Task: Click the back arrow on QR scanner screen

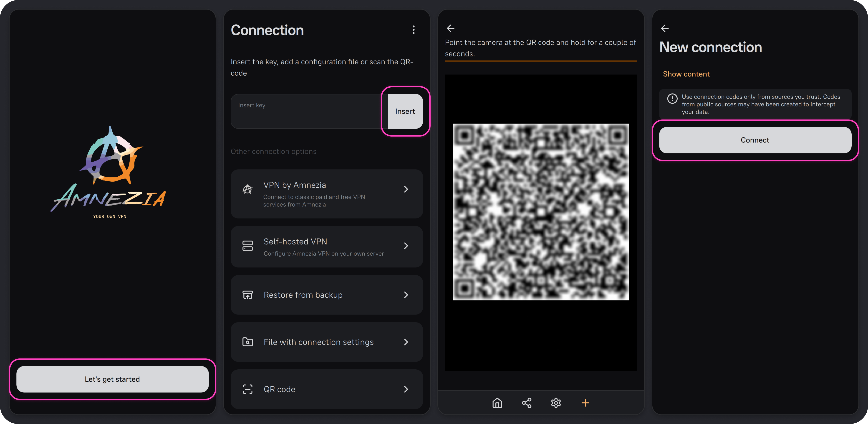Action: [x=451, y=28]
